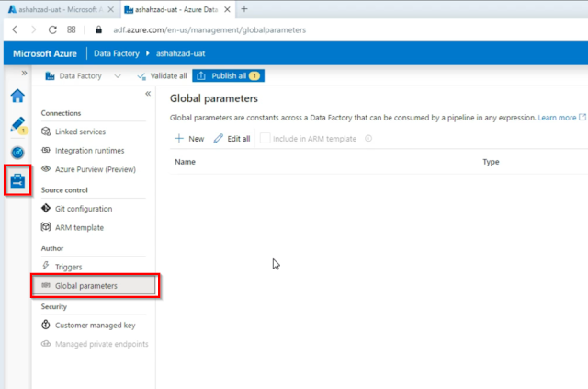Open Linked services
Screen dimensions: 588x389
pyautogui.click(x=80, y=132)
